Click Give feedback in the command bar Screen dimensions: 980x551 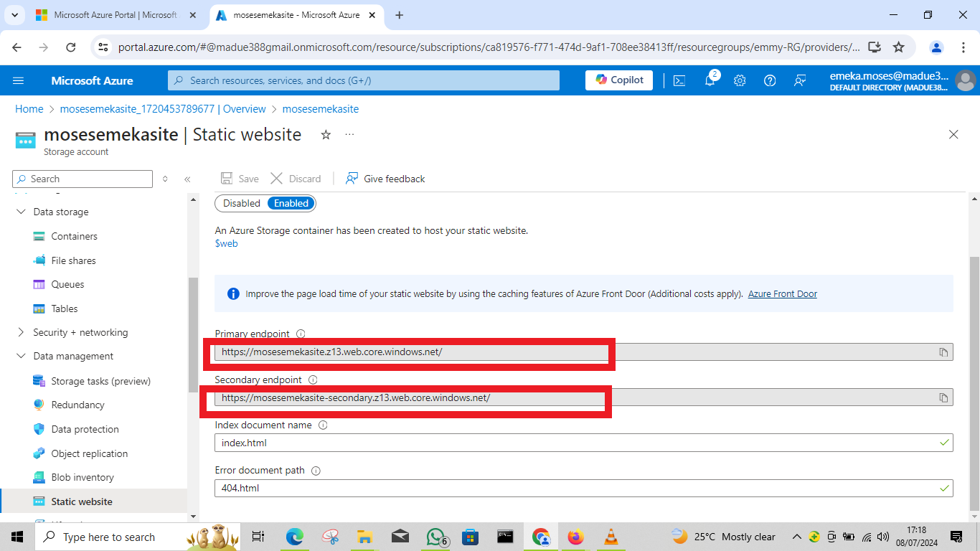[x=385, y=179]
